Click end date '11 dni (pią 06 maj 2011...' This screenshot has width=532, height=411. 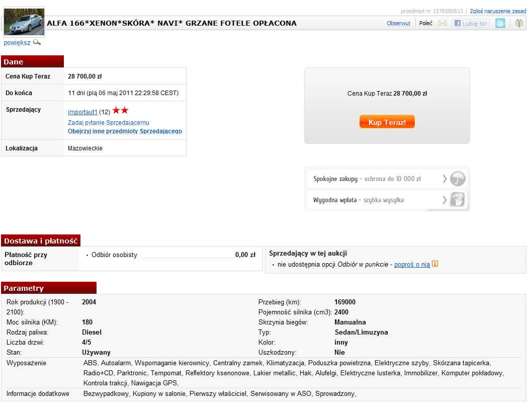click(123, 93)
